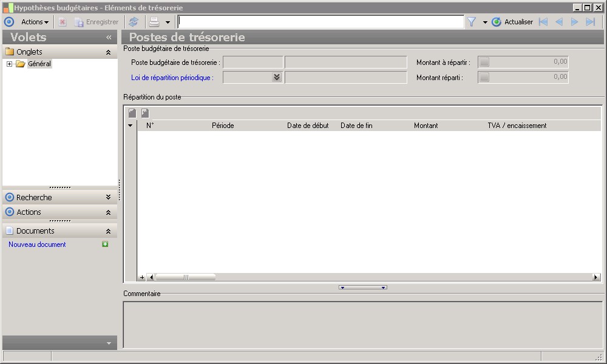The width and height of the screenshot is (607, 364).
Task: Expand the Général tree node
Action: (9, 64)
